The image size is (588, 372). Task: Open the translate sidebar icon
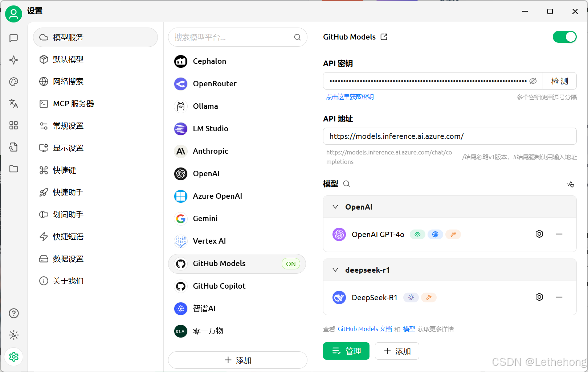tap(14, 103)
